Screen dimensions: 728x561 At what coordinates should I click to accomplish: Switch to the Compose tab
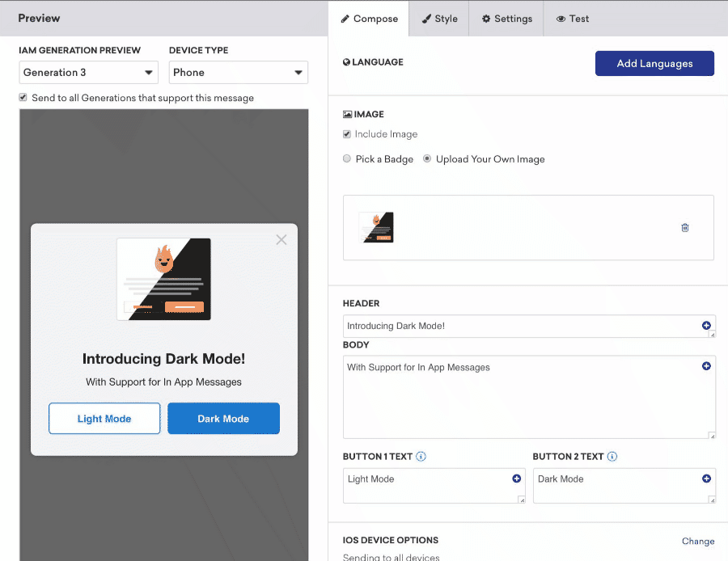369,19
